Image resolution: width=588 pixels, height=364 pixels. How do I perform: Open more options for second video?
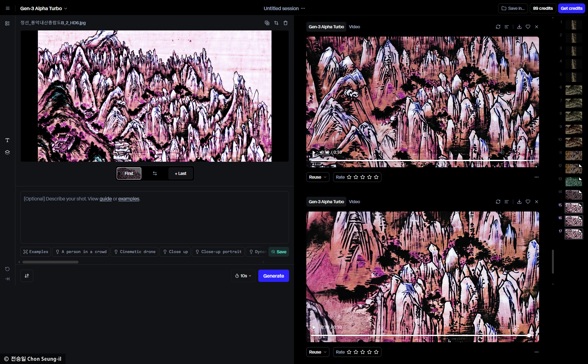point(537,352)
